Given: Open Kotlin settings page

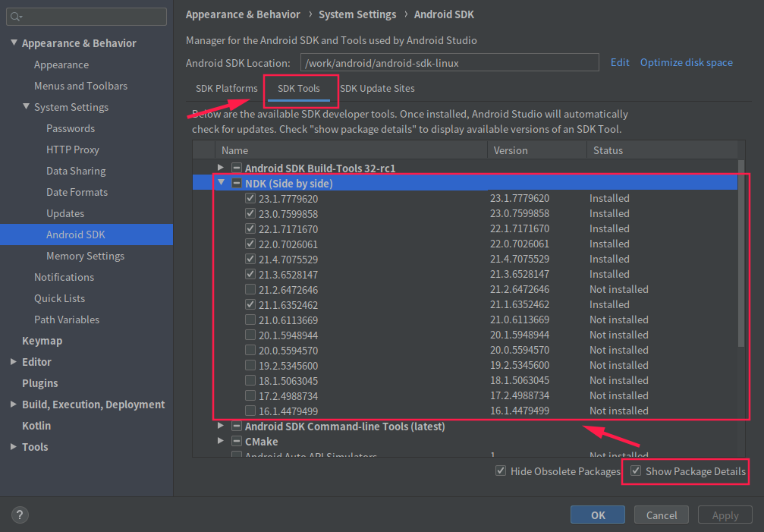Looking at the screenshot, I should point(36,425).
